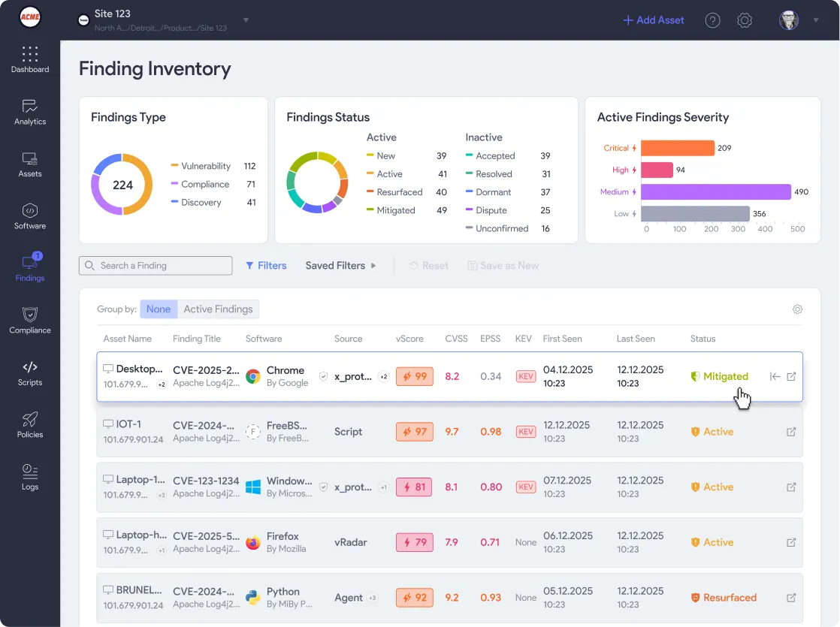Click the Chrome software icon
This screenshot has width=840, height=627.
(253, 376)
